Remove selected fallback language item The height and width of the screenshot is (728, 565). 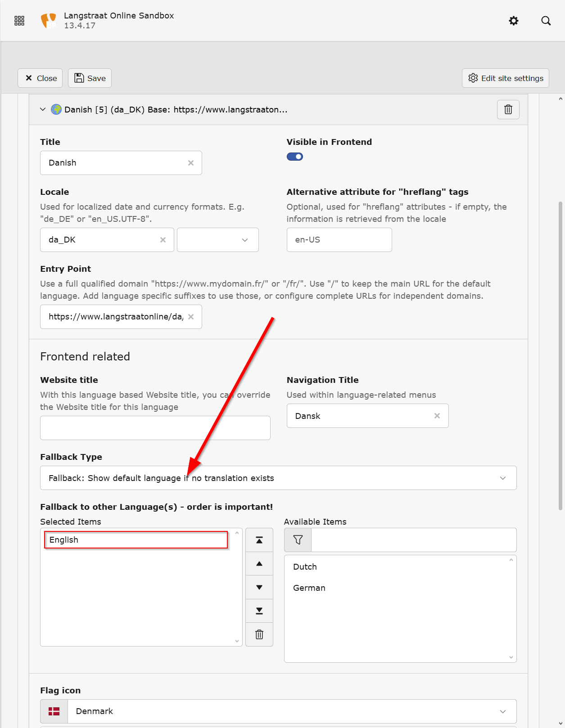pos(259,634)
